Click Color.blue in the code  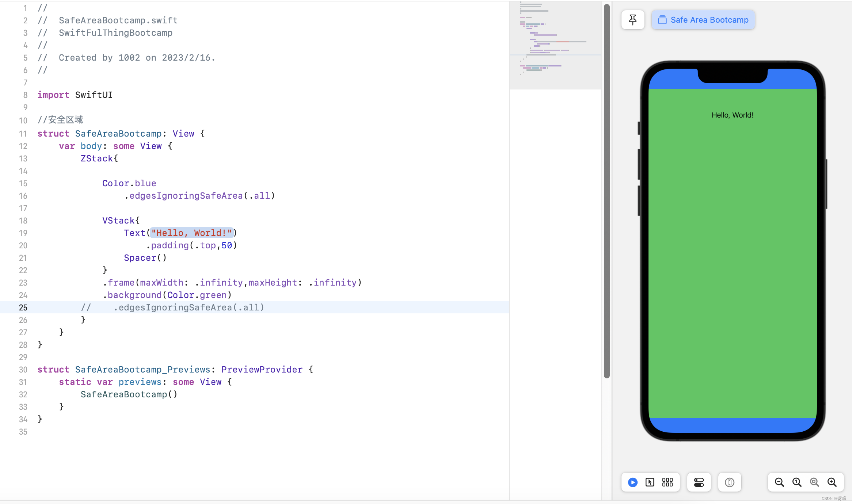[x=129, y=183]
